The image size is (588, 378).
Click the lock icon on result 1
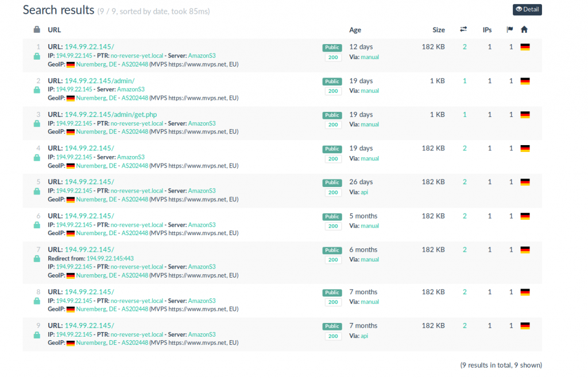[x=37, y=56]
